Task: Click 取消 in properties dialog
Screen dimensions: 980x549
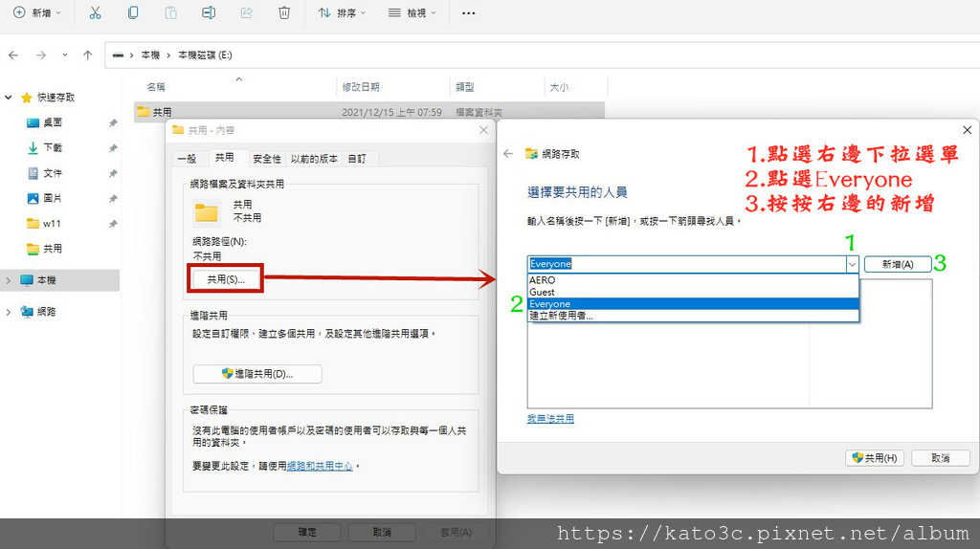Action: click(x=382, y=532)
